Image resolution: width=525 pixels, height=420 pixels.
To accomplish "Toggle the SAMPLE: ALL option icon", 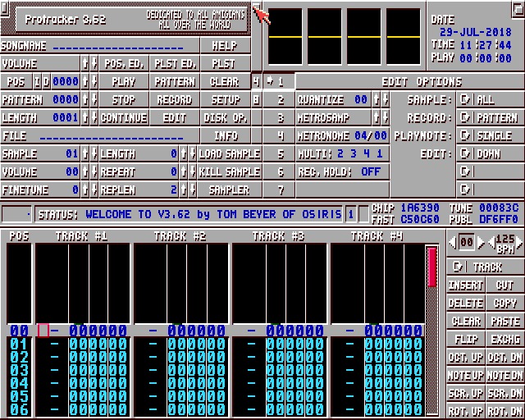I will click(465, 100).
